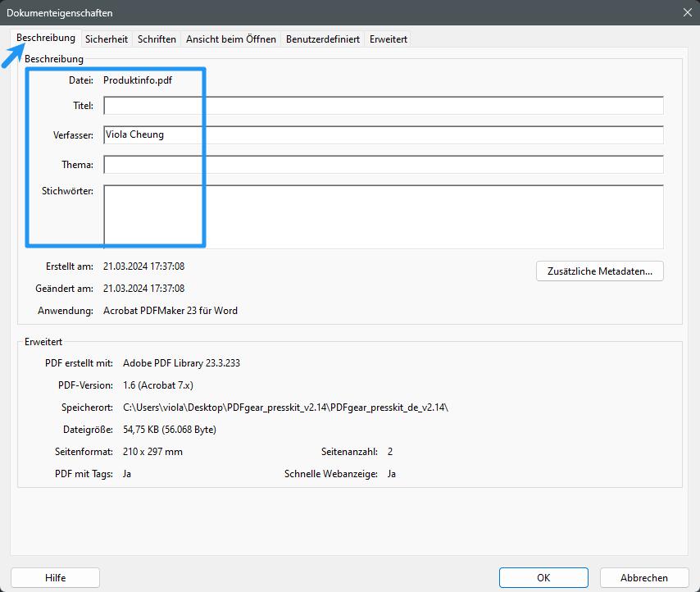The width and height of the screenshot is (700, 592).
Task: Click the Dokumenteigenschaften title bar
Action: [x=328, y=12]
